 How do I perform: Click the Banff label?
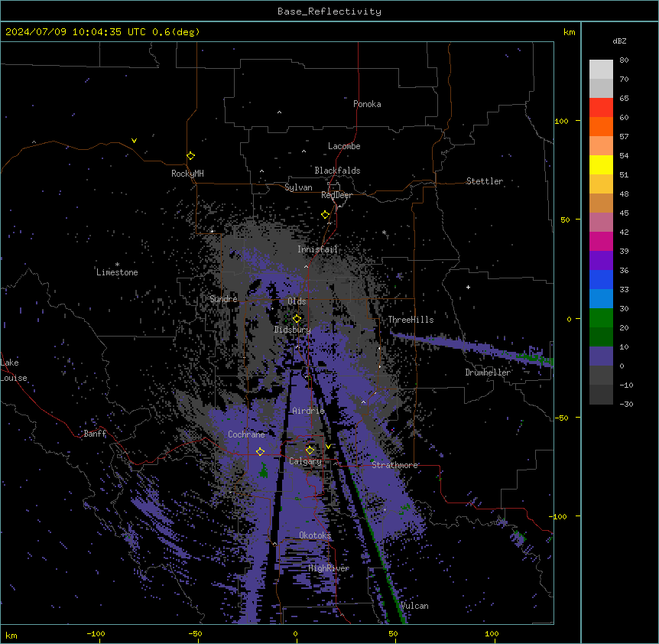pos(95,434)
